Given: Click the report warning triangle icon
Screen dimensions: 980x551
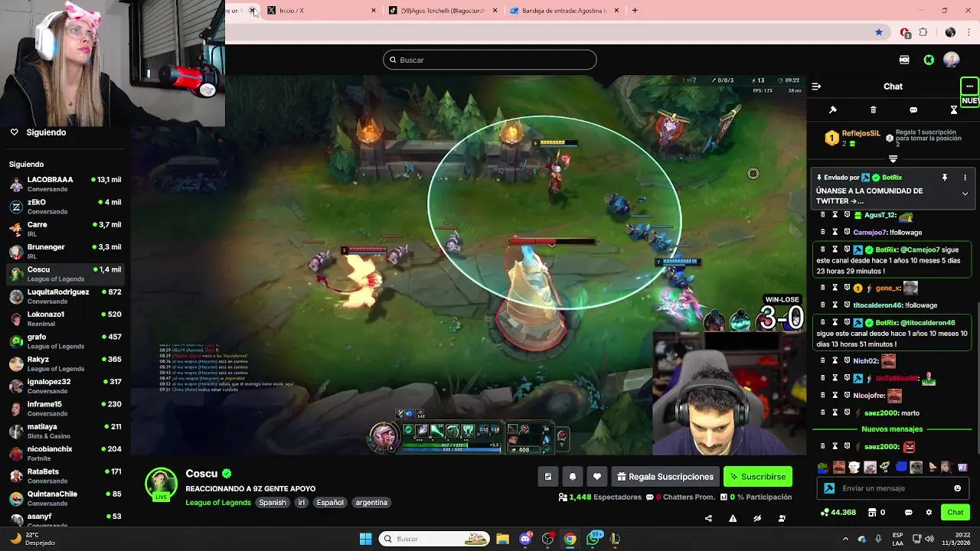Looking at the screenshot, I should [733, 519].
